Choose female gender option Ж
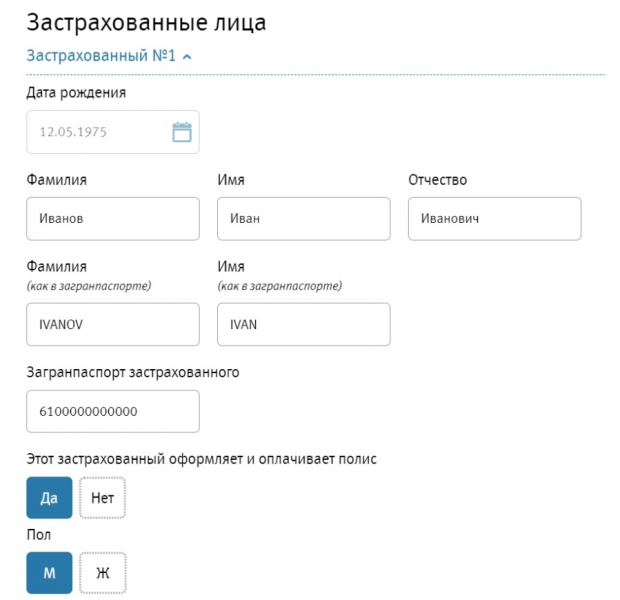 (x=102, y=573)
